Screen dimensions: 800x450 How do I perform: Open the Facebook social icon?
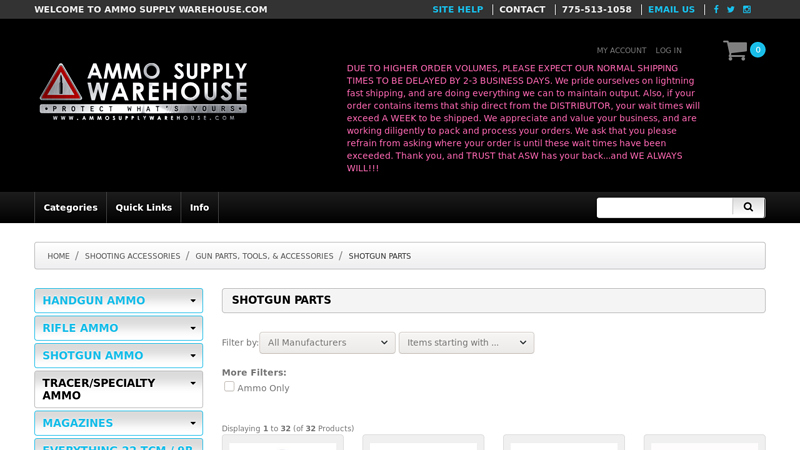point(716,10)
